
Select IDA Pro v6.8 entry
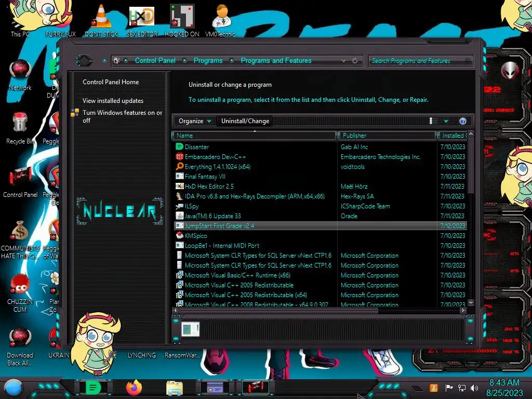tap(320, 196)
